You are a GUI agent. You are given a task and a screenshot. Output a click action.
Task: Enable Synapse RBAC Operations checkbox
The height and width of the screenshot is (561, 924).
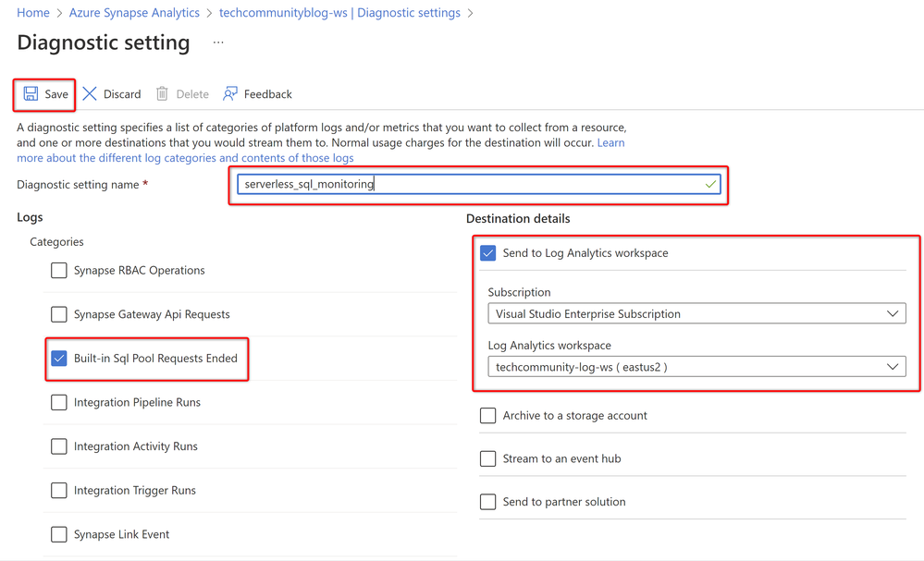(x=59, y=271)
